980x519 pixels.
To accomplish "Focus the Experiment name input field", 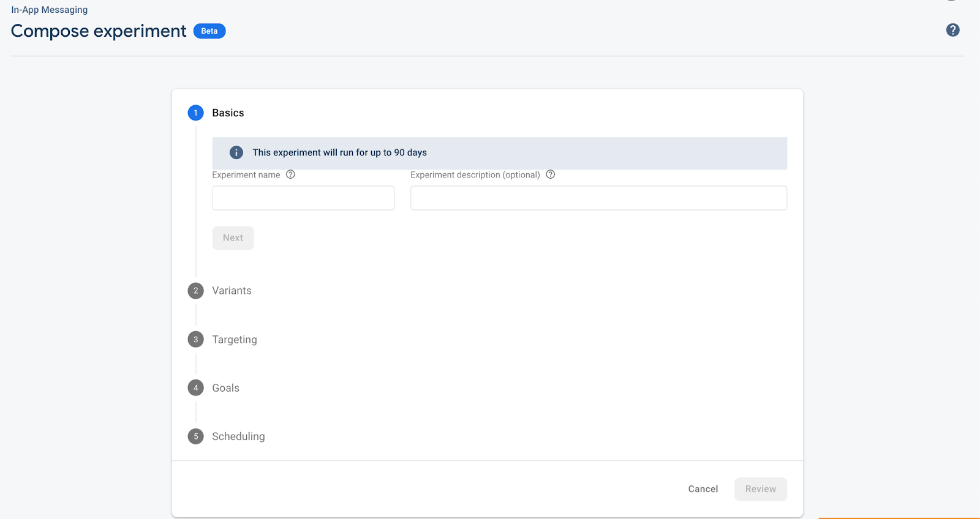I will pos(303,198).
